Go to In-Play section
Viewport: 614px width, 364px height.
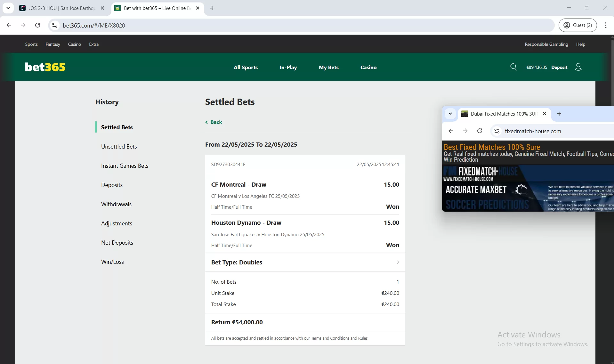(288, 67)
